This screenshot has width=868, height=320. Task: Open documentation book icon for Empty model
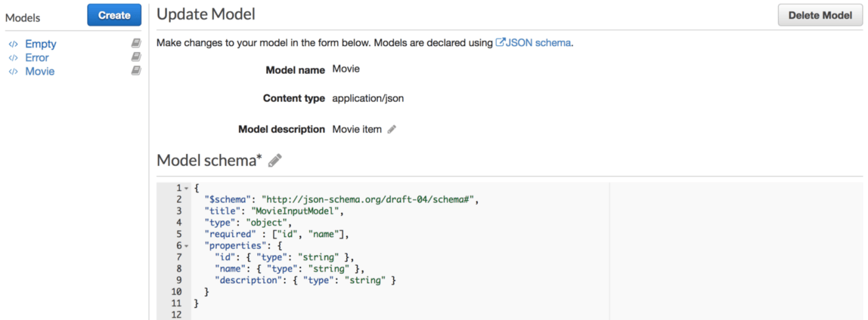coord(136,43)
